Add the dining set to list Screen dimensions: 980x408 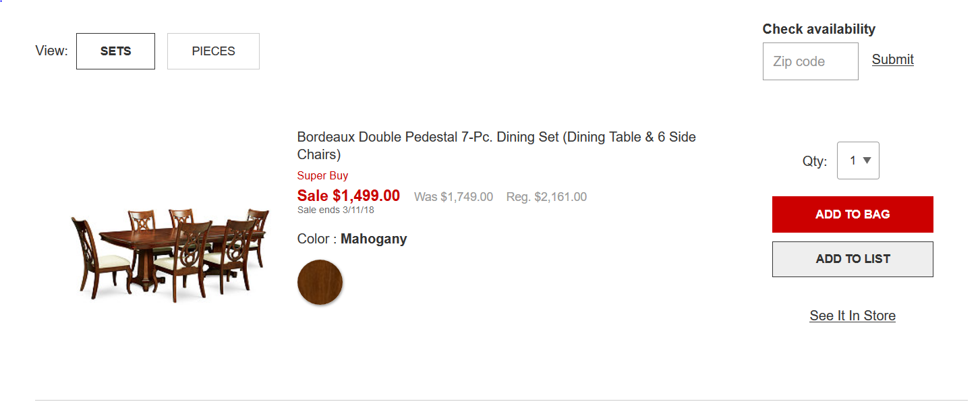pos(853,259)
